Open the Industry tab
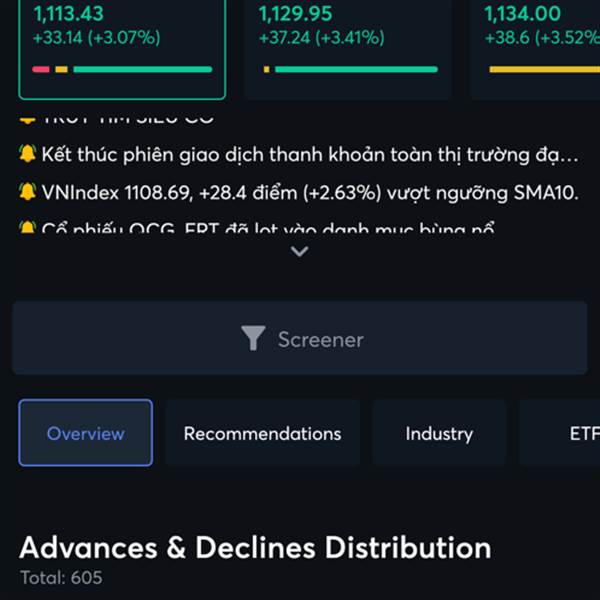 [439, 434]
